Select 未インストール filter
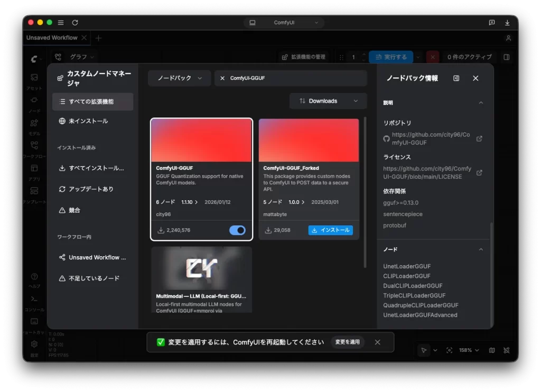This screenshot has height=392, width=541. click(x=92, y=121)
